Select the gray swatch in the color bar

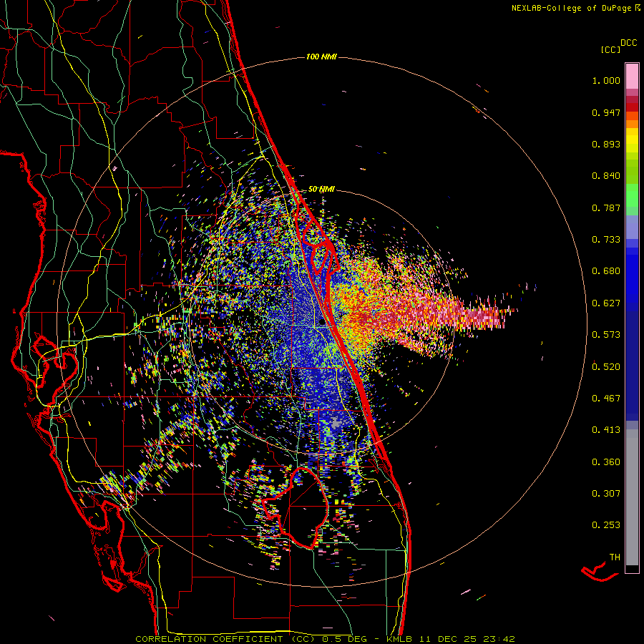pyautogui.click(x=632, y=497)
